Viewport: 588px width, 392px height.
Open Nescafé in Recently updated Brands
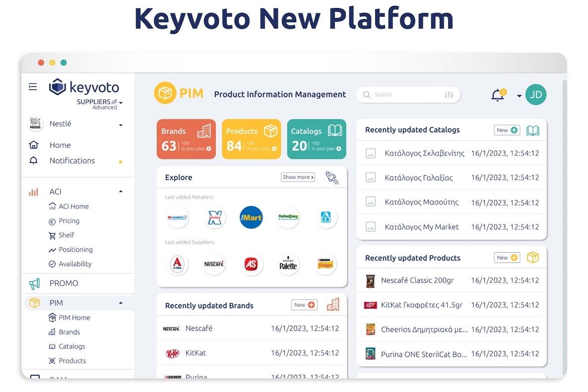click(252, 329)
